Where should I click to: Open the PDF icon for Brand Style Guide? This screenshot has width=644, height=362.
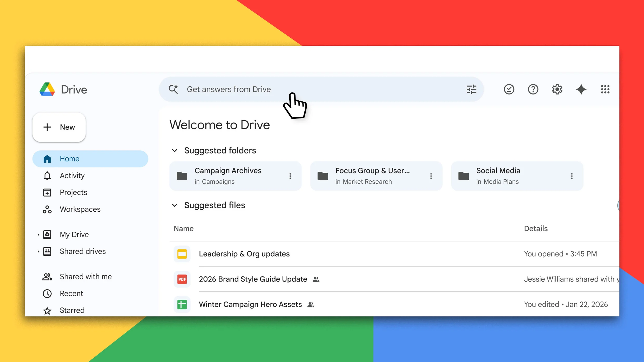click(182, 279)
